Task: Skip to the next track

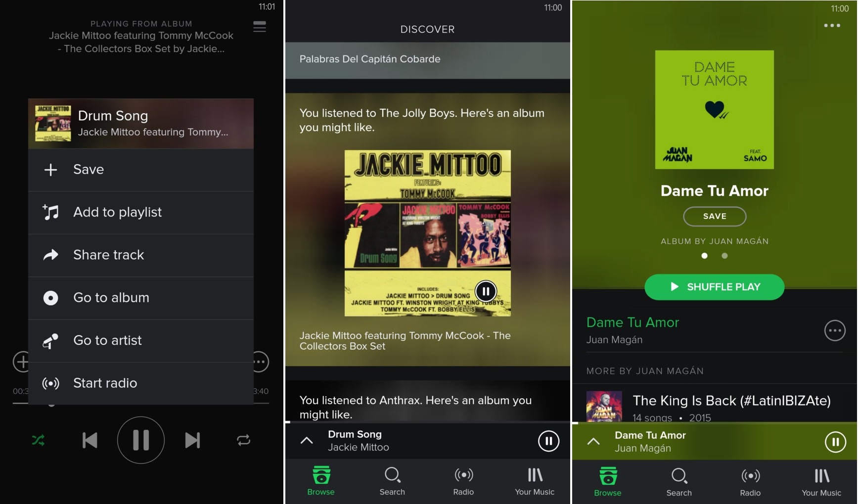Action: (x=192, y=440)
